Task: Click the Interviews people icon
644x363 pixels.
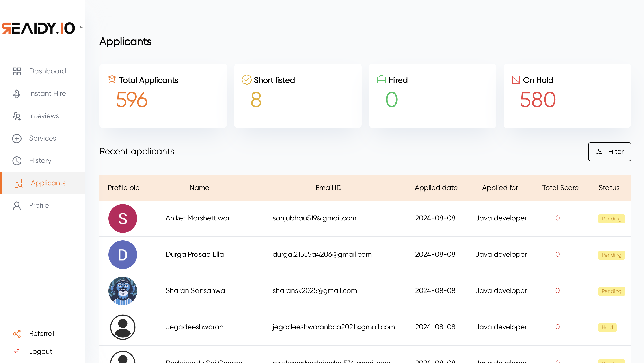Action: pos(17,116)
